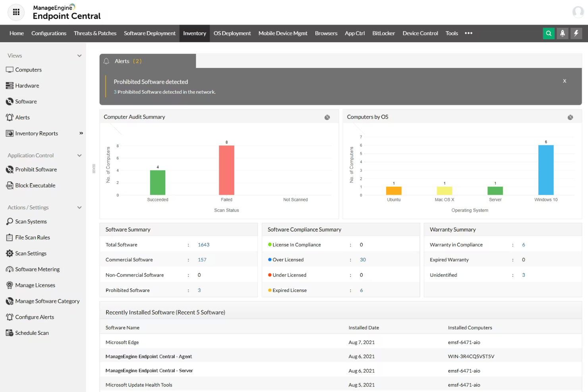Click the 3 Prohibited Software count in alert
The width and height of the screenshot is (588, 392).
point(115,92)
